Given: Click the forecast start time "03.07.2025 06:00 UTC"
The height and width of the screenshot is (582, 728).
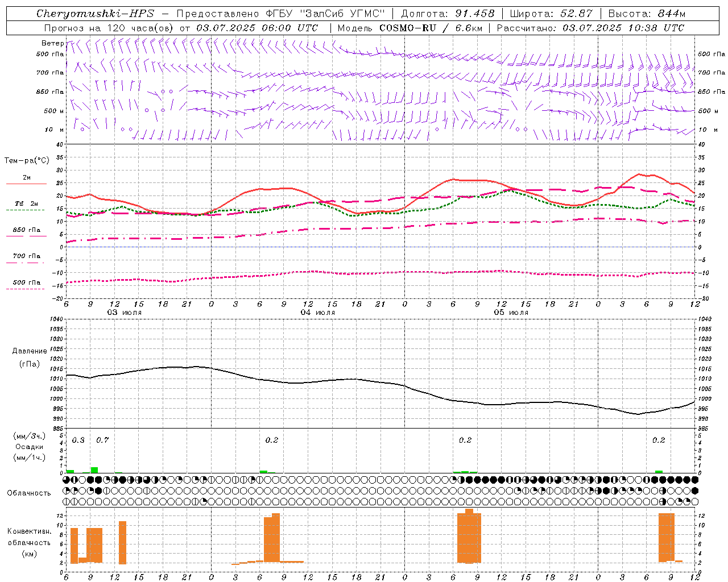Looking at the screenshot, I should pyautogui.click(x=257, y=28).
